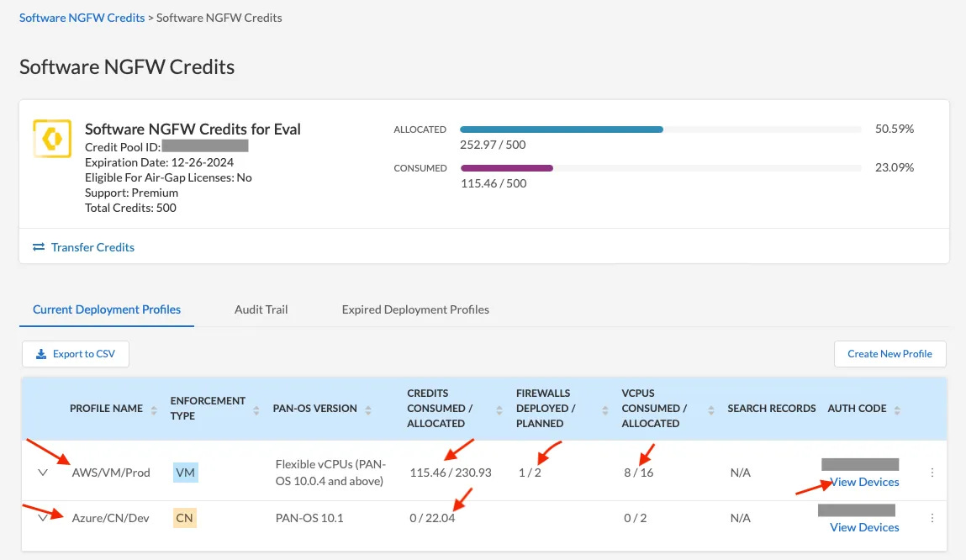The width and height of the screenshot is (966, 560).
Task: Open the Expired Deployment Profiles tab
Action: click(415, 309)
